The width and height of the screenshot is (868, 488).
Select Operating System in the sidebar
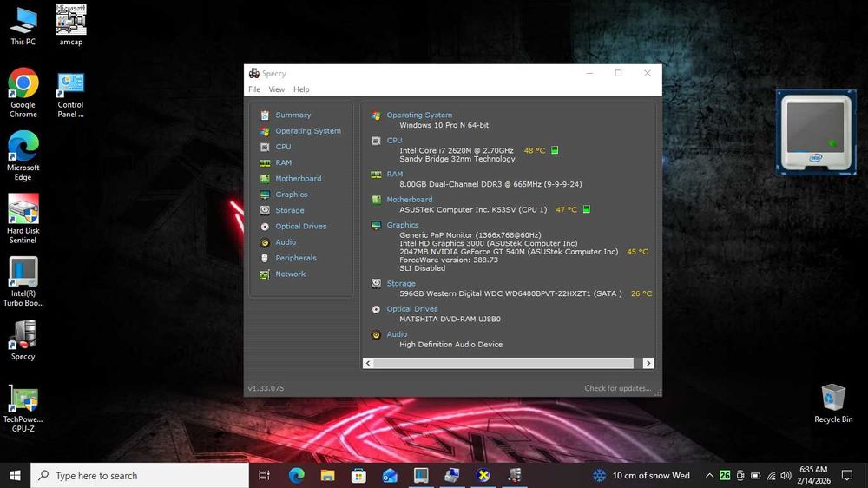(x=308, y=131)
